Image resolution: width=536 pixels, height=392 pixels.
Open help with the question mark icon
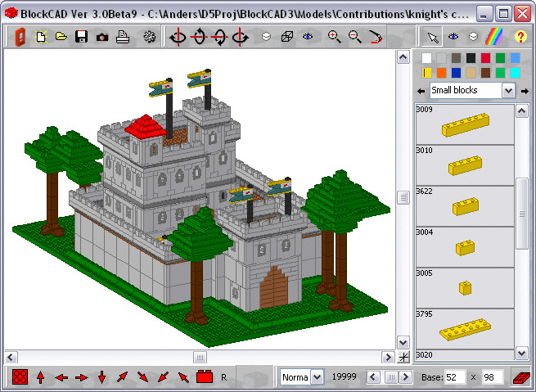pos(520,37)
